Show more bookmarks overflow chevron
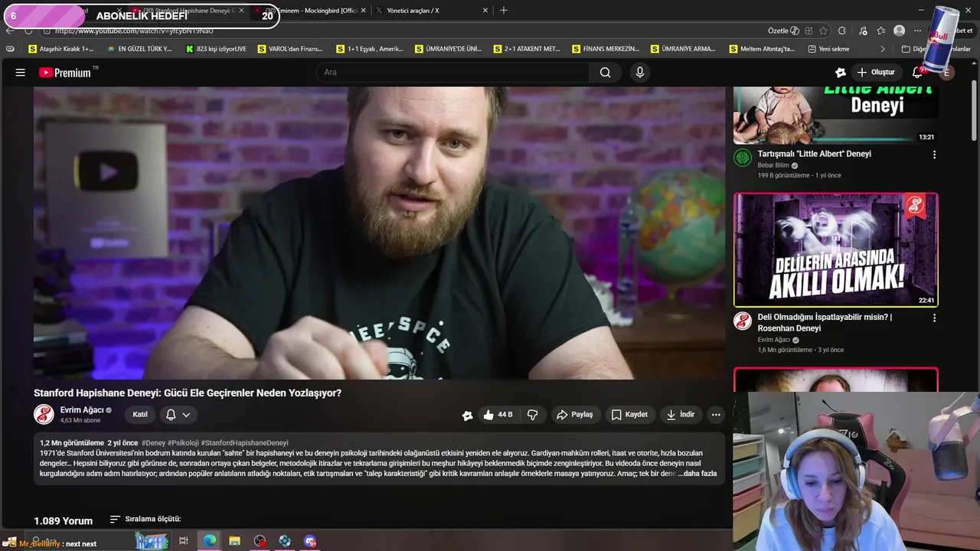The height and width of the screenshot is (551, 980). coord(883,49)
